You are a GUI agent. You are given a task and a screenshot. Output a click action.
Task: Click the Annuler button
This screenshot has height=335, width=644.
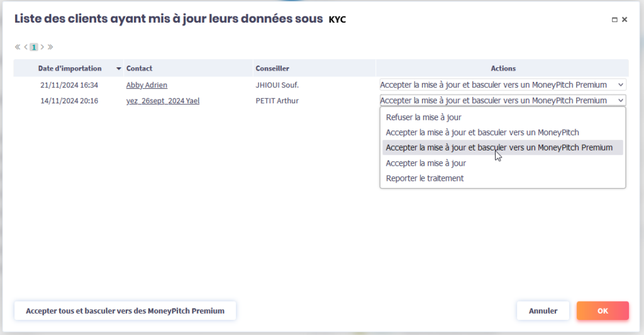pyautogui.click(x=543, y=310)
